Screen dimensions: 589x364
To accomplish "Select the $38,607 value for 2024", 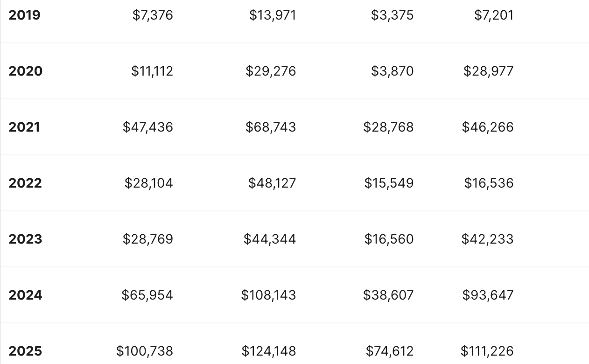I will [x=388, y=295].
